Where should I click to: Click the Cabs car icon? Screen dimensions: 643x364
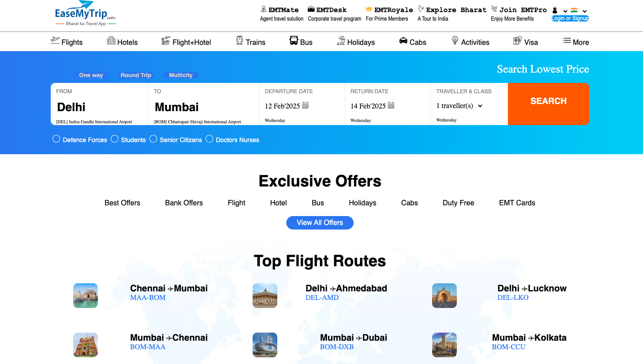click(x=403, y=41)
